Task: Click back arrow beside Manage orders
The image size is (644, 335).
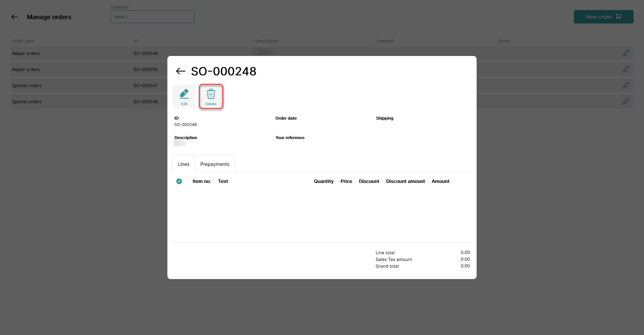Action: click(14, 17)
